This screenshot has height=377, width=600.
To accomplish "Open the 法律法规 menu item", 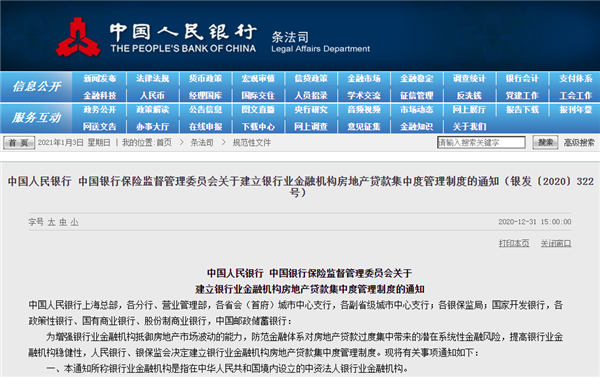I will 153,78.
